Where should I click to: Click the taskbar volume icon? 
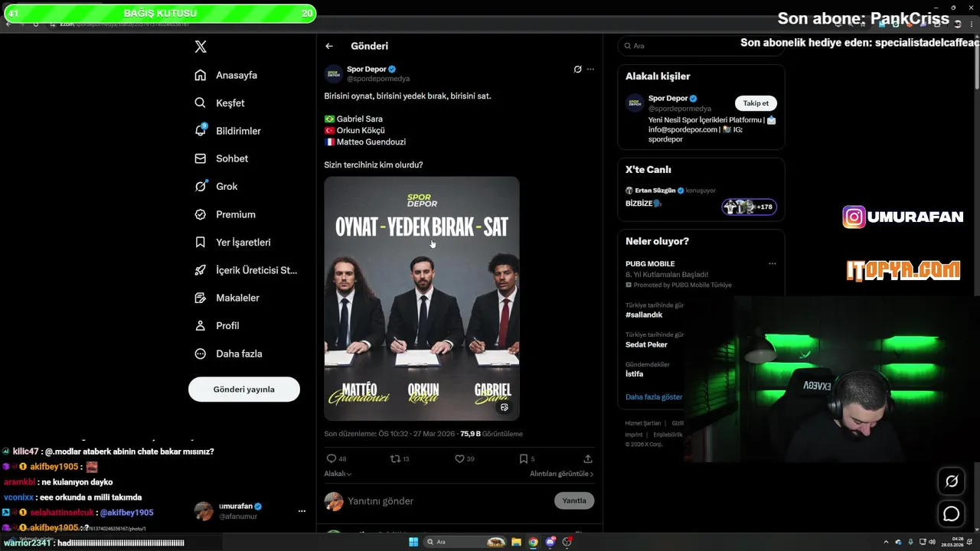(x=932, y=542)
